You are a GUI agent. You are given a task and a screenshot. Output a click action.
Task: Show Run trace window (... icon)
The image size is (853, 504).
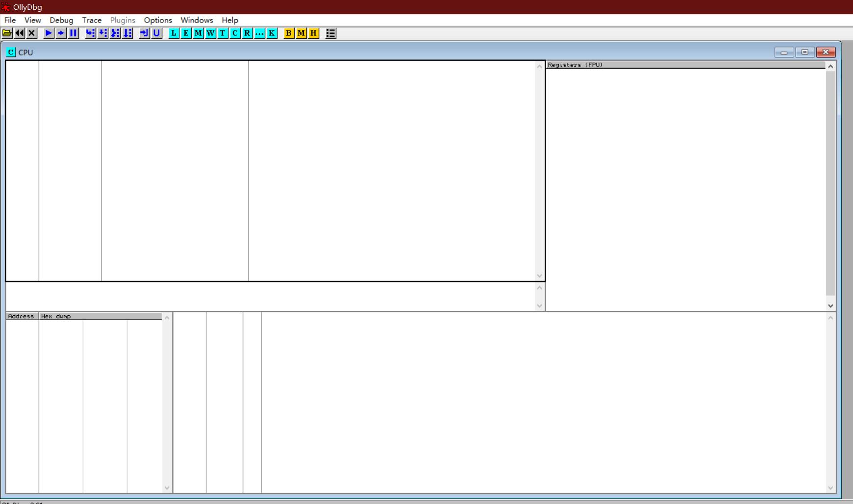click(260, 33)
